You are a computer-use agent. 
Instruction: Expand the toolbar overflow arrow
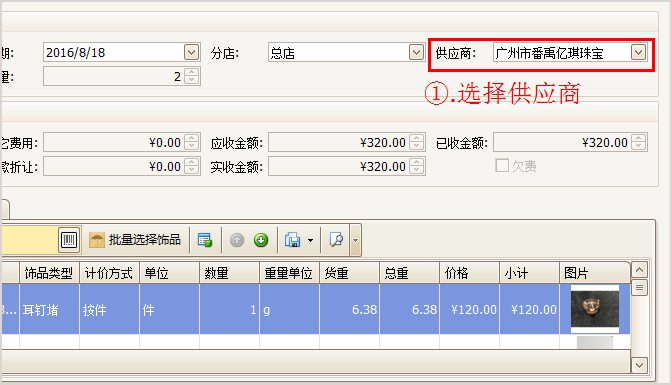pos(355,241)
